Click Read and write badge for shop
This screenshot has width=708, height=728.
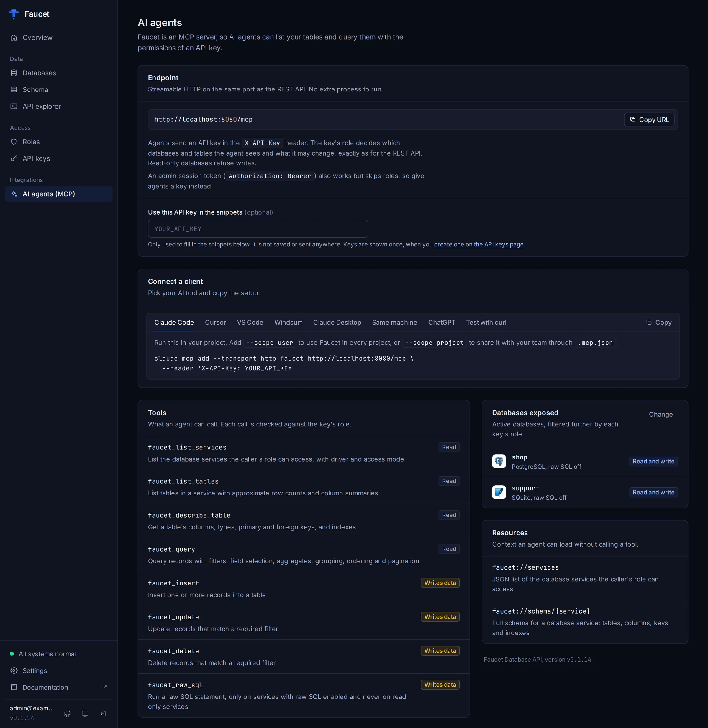click(x=653, y=461)
